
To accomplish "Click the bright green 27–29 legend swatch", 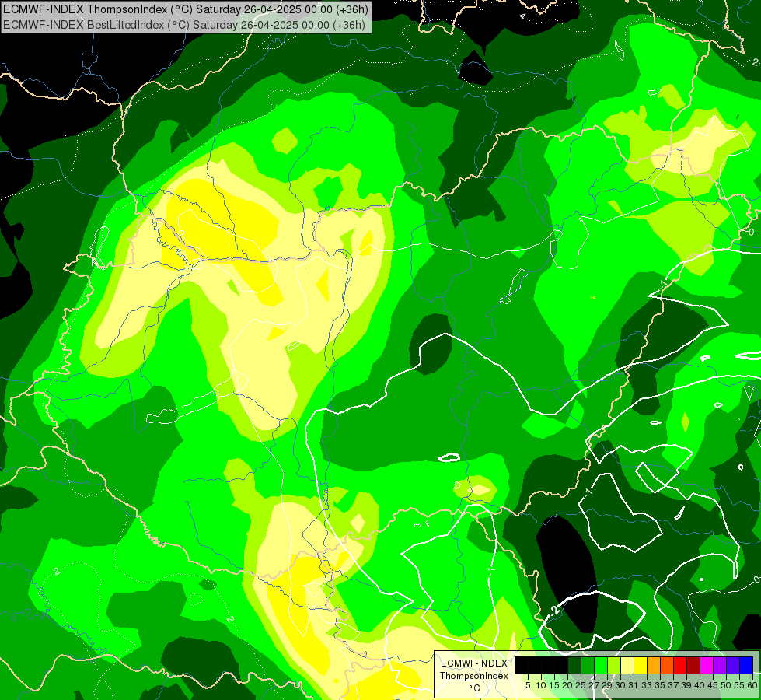I will point(601,666).
